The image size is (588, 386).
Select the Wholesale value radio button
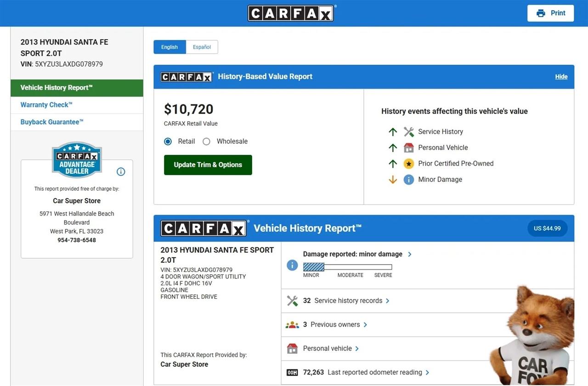(207, 142)
